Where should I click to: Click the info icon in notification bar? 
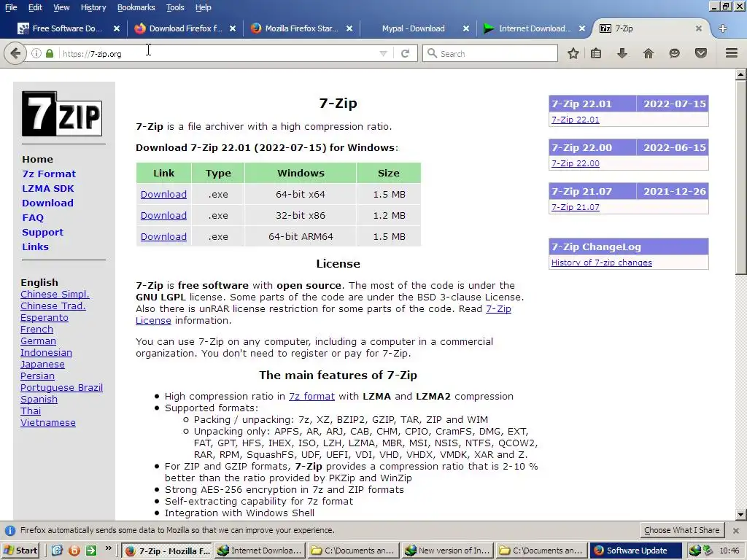(10, 531)
